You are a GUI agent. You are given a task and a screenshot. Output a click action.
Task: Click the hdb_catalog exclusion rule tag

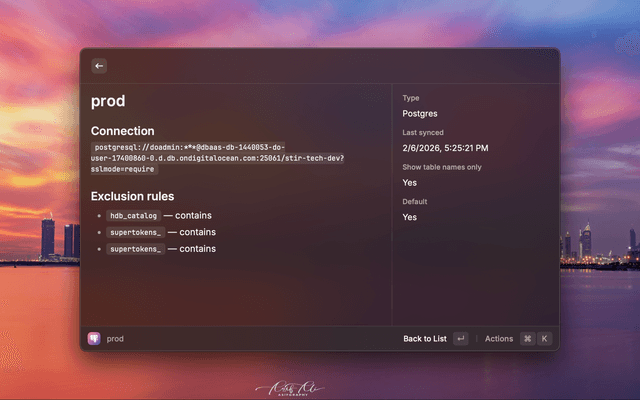(134, 216)
